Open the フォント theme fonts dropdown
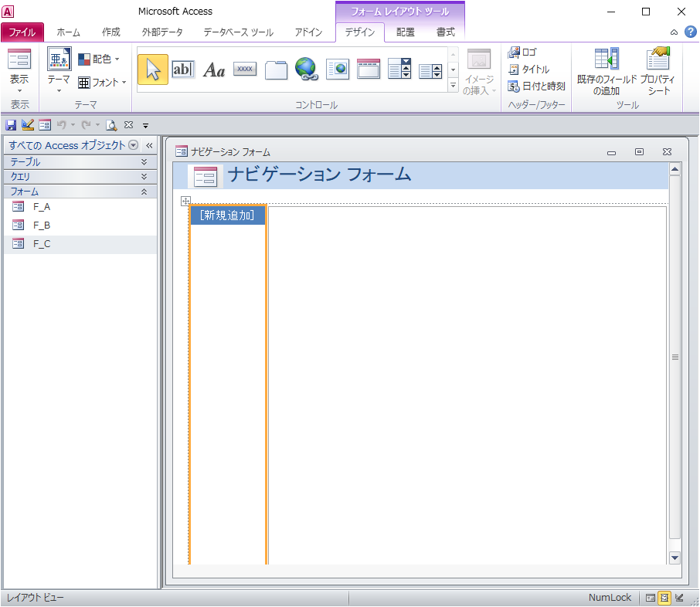Viewport: 700px width, 607px height. (x=102, y=83)
